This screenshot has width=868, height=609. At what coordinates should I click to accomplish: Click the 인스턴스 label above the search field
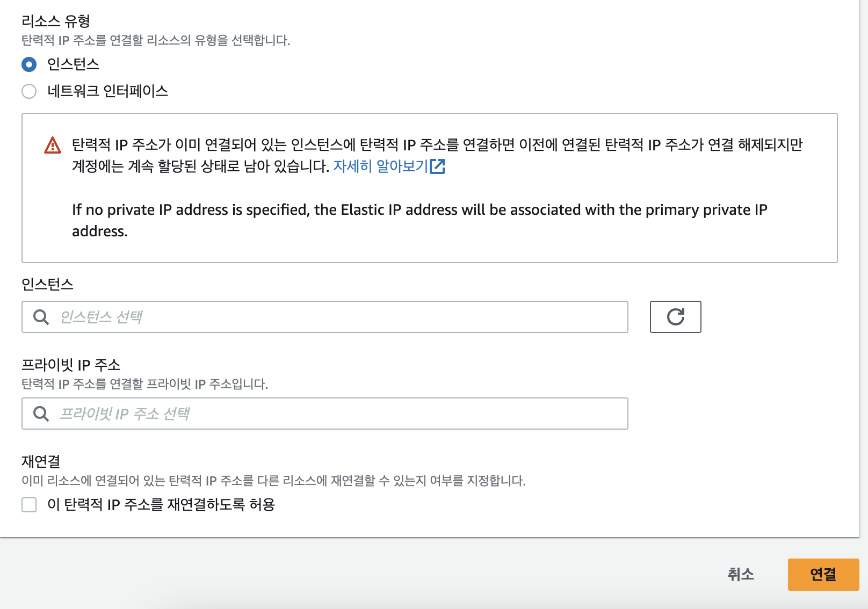pyautogui.click(x=47, y=284)
